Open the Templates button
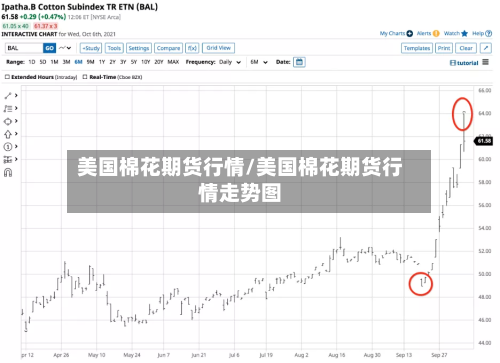500x363 pixels. (x=417, y=48)
